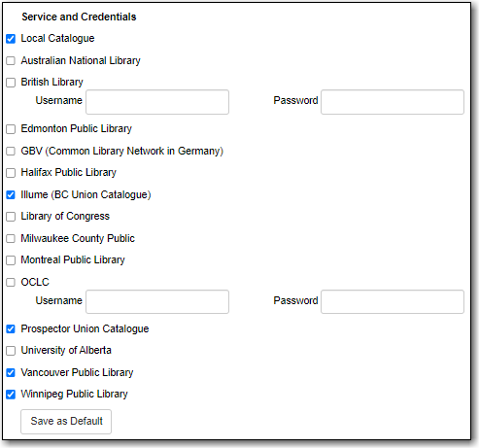
Task: Enable Milwaukee County Public service
Action: coord(11,238)
